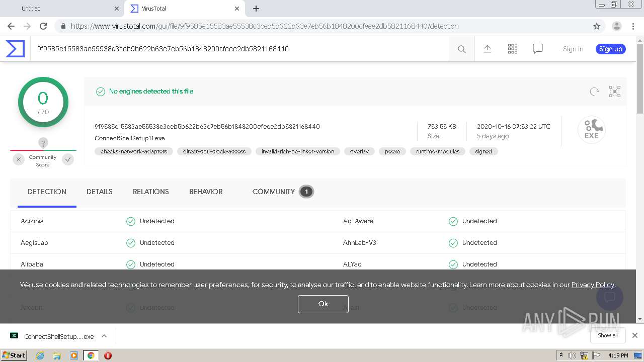Open the file explorer taskbar icon

57,355
